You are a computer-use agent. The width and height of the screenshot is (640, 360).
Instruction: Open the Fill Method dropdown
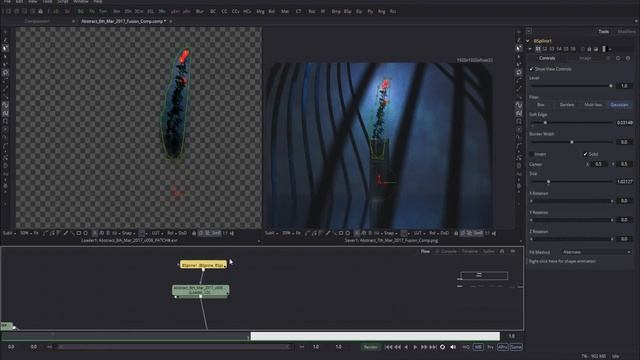click(596, 252)
